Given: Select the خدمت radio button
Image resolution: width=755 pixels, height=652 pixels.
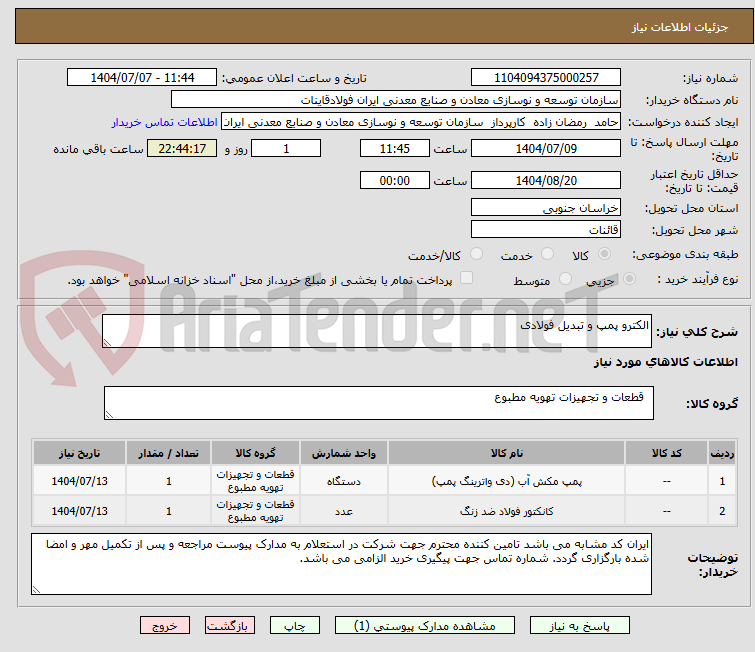Looking at the screenshot, I should coord(547,254).
